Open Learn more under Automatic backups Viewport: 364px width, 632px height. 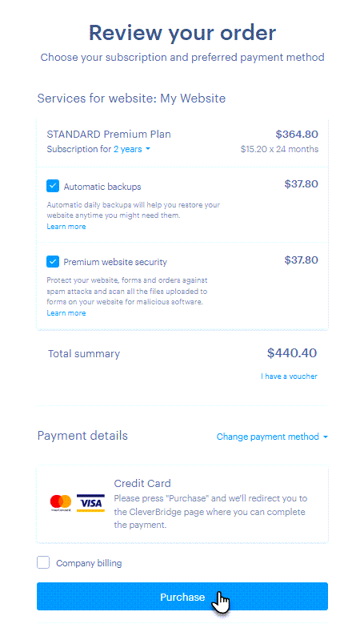click(x=66, y=227)
